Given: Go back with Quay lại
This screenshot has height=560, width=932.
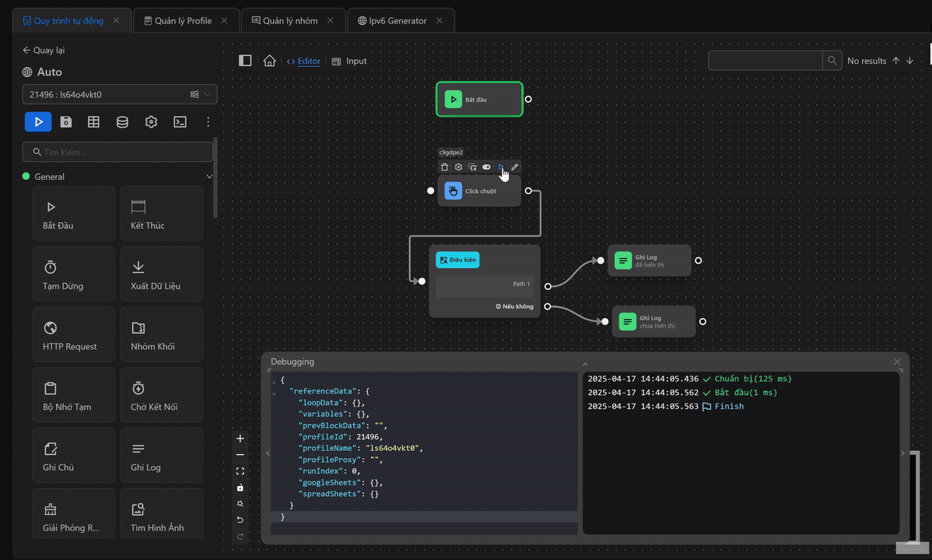Looking at the screenshot, I should (x=44, y=51).
